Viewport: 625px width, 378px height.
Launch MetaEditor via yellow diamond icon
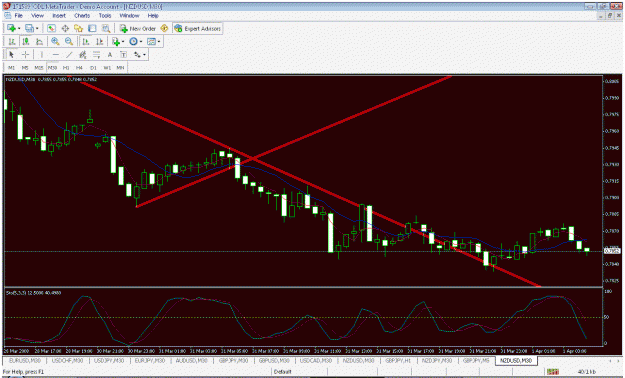point(164,28)
